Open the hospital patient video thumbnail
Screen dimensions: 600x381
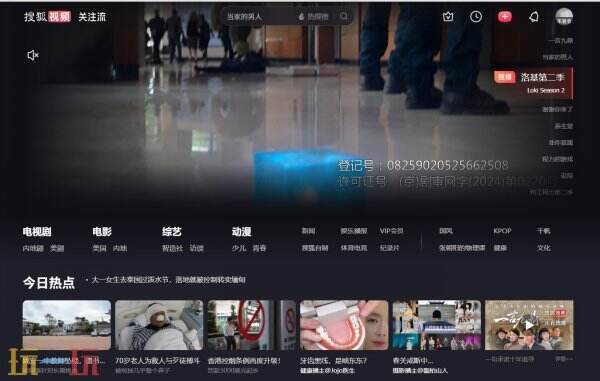tap(159, 325)
